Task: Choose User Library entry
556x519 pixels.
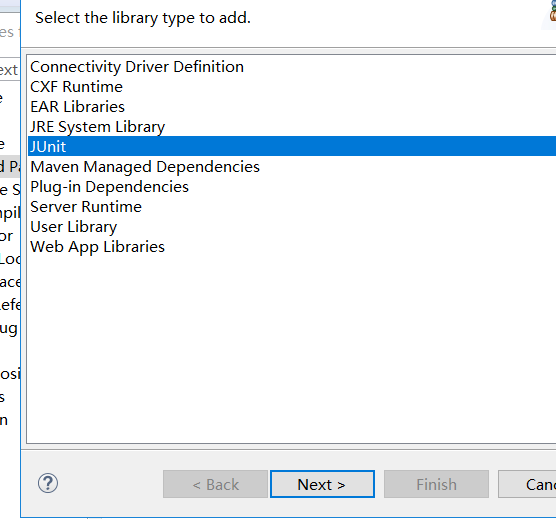Action: pyautogui.click(x=74, y=227)
